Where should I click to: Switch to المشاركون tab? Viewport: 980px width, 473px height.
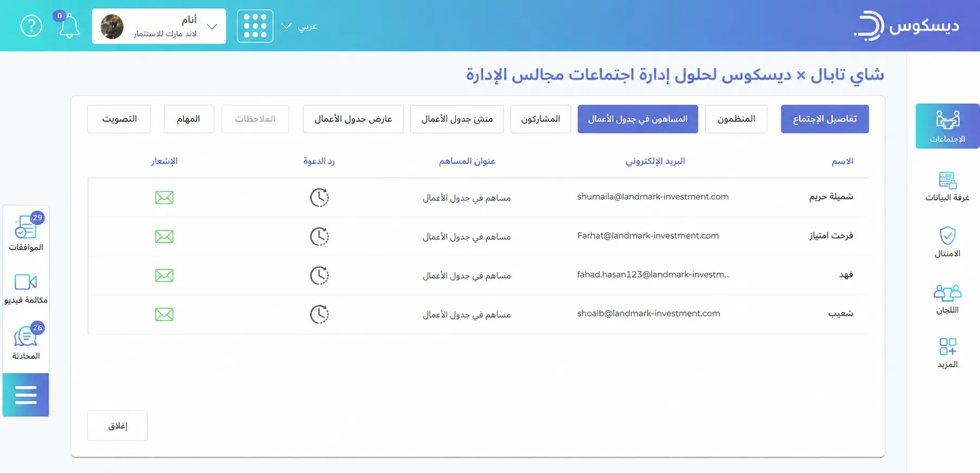pyautogui.click(x=541, y=119)
